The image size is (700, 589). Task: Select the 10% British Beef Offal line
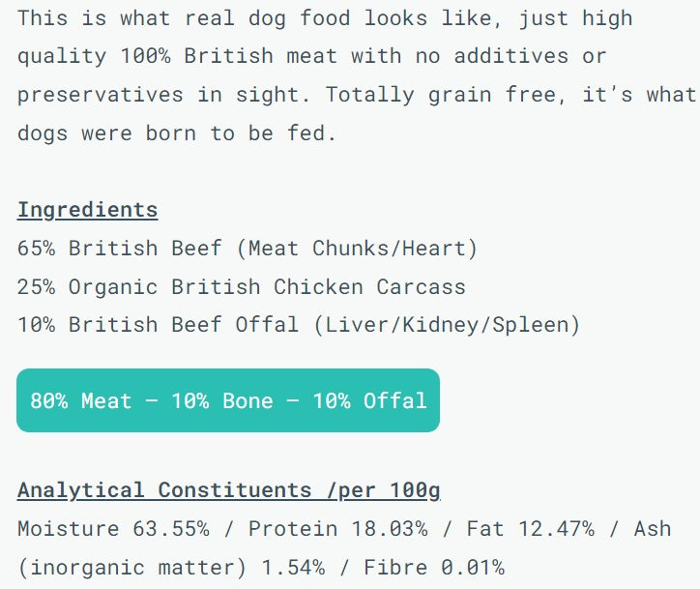299,325
